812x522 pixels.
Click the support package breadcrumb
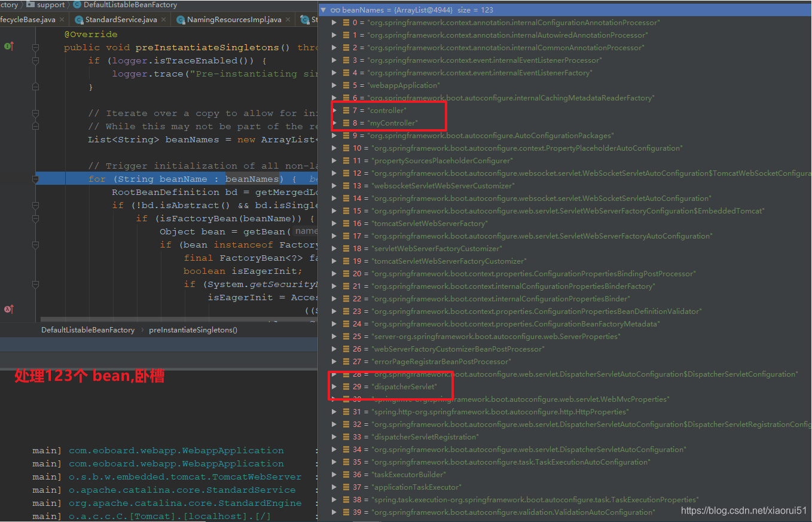pyautogui.click(x=51, y=5)
